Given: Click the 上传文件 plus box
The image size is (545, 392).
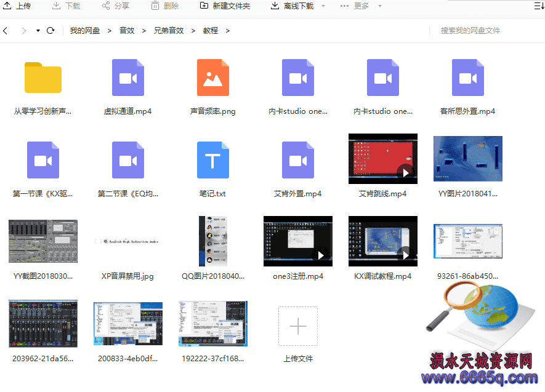Looking at the screenshot, I should [x=298, y=326].
